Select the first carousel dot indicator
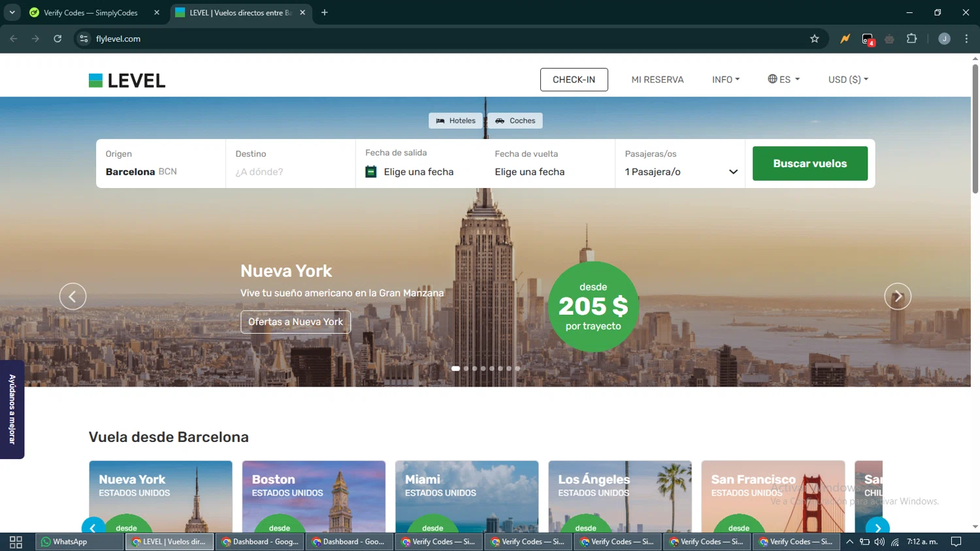 (x=455, y=368)
